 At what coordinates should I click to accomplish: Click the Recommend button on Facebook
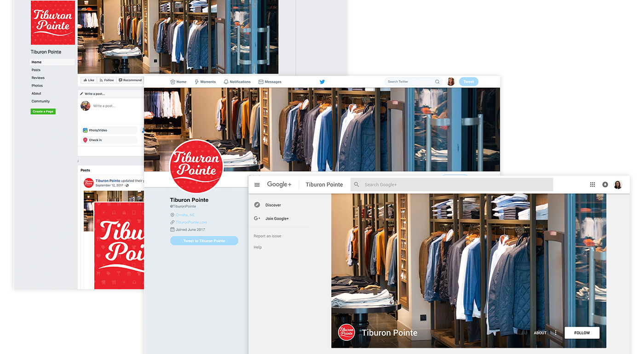tap(130, 80)
